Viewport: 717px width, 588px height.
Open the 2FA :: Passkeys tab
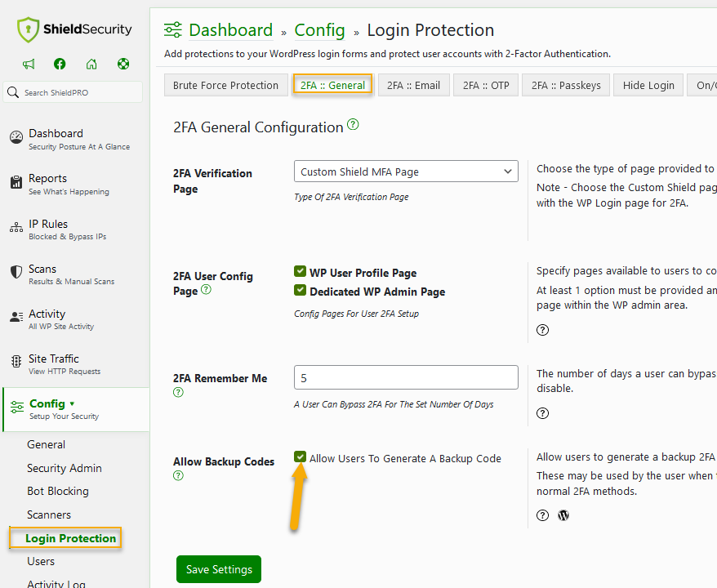click(566, 86)
